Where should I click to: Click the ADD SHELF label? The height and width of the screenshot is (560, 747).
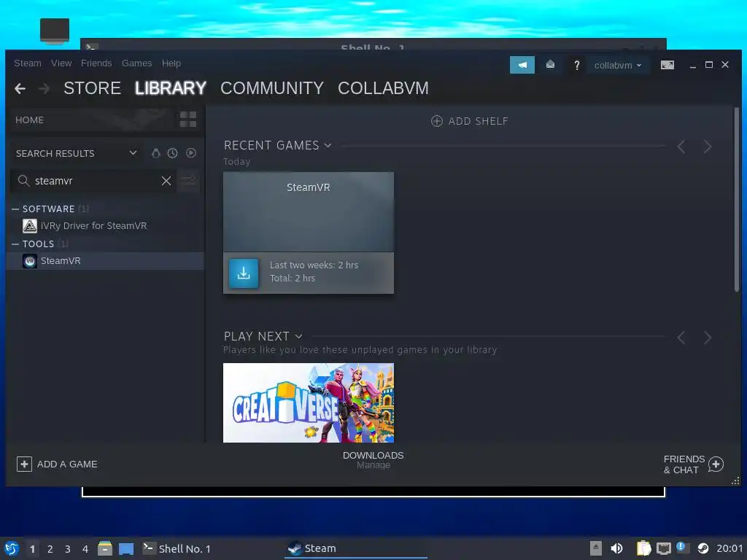pyautogui.click(x=479, y=122)
